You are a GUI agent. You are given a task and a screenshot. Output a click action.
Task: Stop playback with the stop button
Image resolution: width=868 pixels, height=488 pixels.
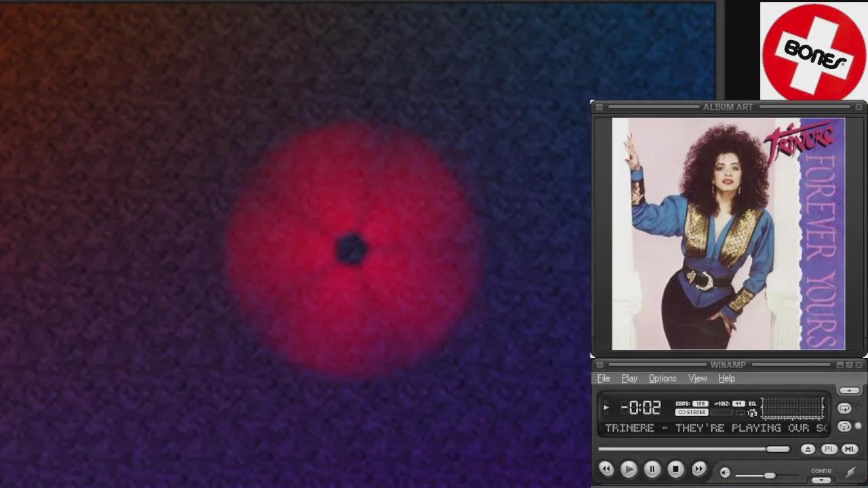pyautogui.click(x=675, y=469)
